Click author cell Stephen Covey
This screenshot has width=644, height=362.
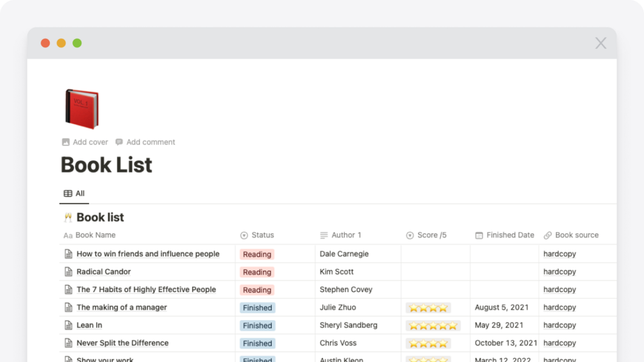click(x=346, y=290)
